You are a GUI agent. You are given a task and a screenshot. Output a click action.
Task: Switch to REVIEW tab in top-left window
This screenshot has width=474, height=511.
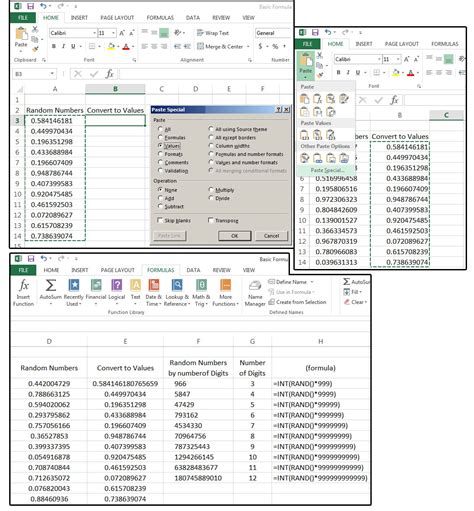pos(221,18)
